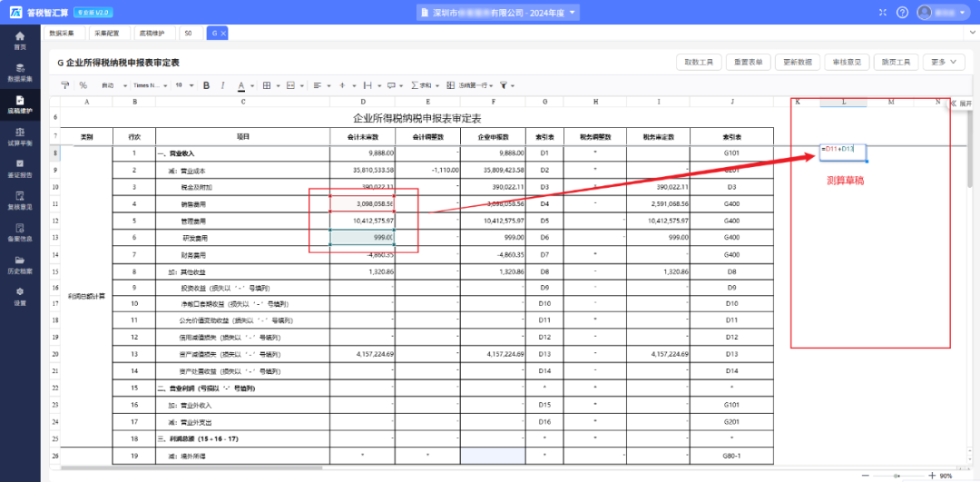Open 数据采集 in the left sidebar
The image size is (980, 482).
click(20, 73)
